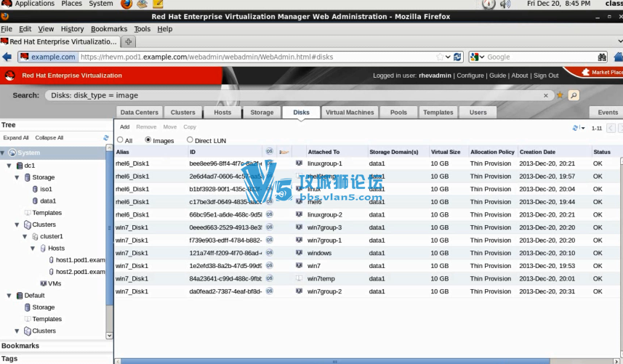Open the refresh interval dropdown arrow
623x364 pixels.
pos(583,128)
